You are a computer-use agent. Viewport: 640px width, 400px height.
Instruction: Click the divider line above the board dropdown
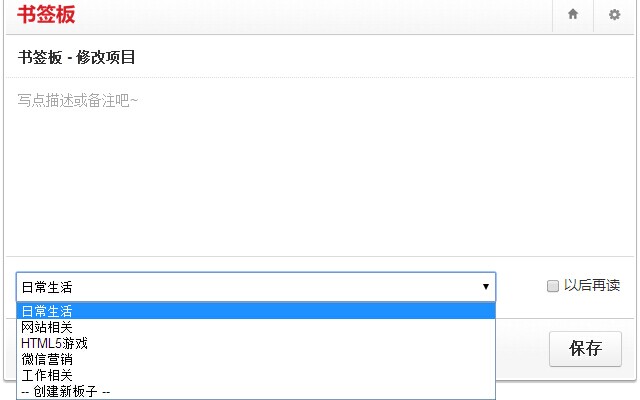pos(320,256)
